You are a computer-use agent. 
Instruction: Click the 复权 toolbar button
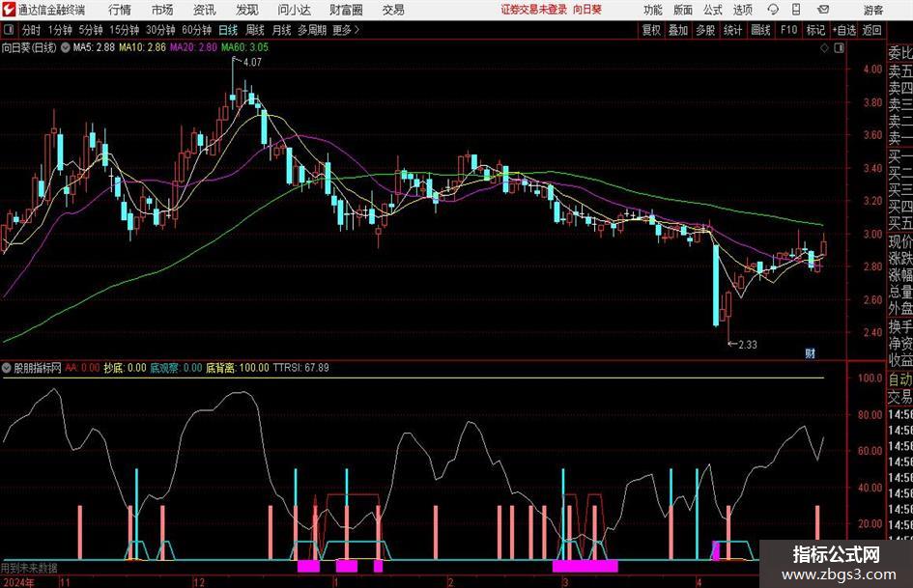[651, 30]
